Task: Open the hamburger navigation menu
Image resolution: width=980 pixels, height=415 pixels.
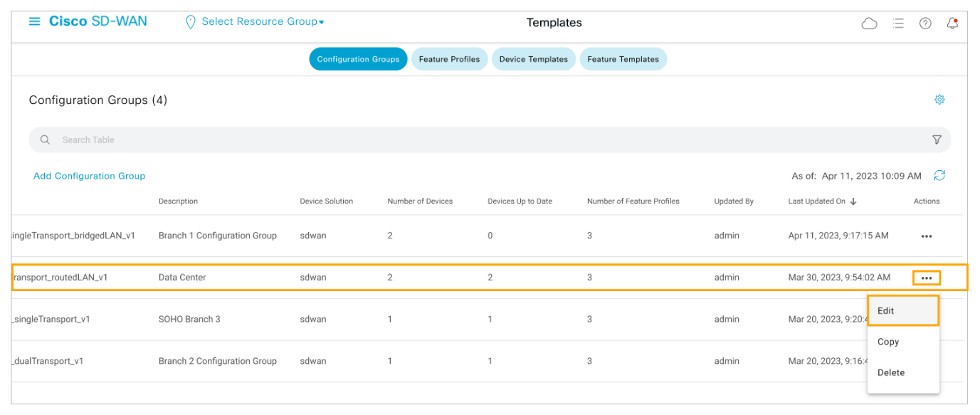Action: point(34,21)
